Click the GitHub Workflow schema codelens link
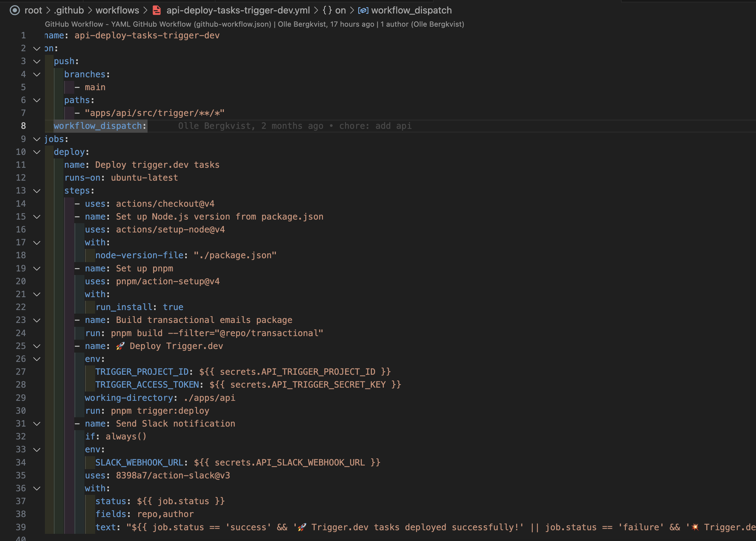The width and height of the screenshot is (756, 541). 158,24
